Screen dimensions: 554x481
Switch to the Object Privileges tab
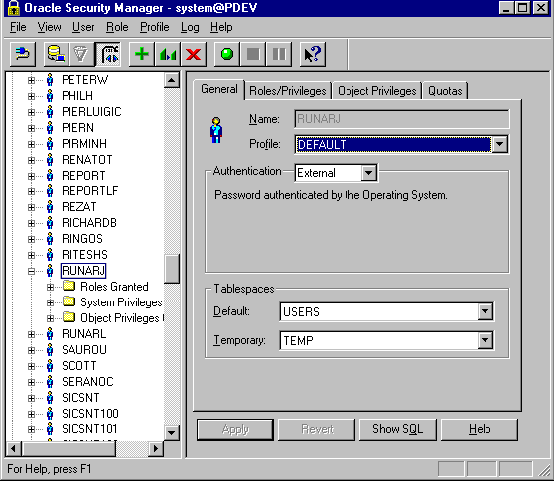coord(377,91)
